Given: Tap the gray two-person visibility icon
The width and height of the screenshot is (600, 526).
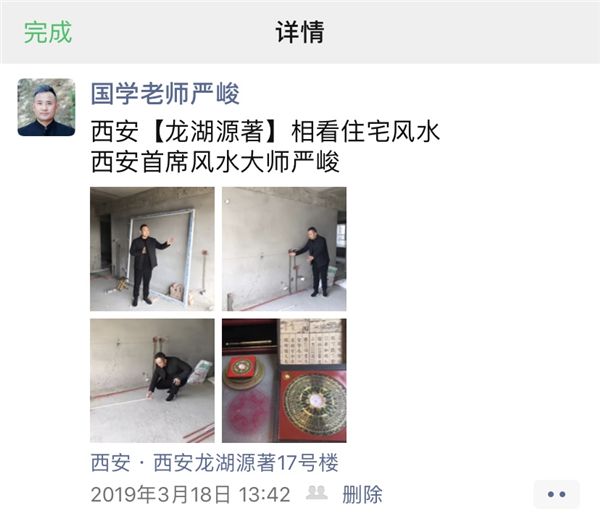Looking at the screenshot, I should [x=316, y=493].
